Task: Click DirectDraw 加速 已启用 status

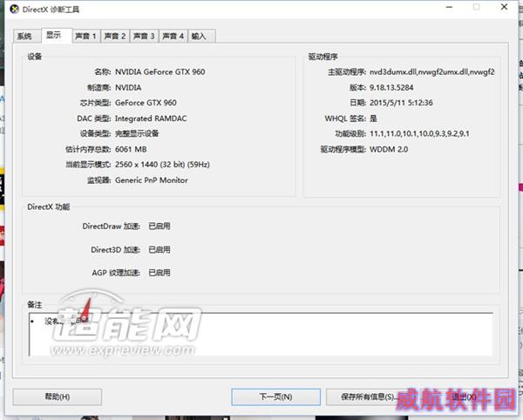Action: [160, 226]
